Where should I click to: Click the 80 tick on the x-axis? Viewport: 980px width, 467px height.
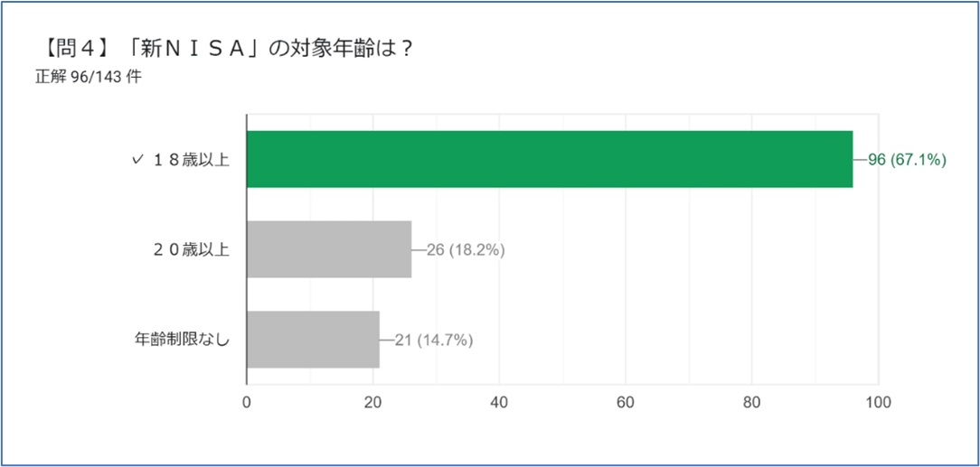click(751, 403)
